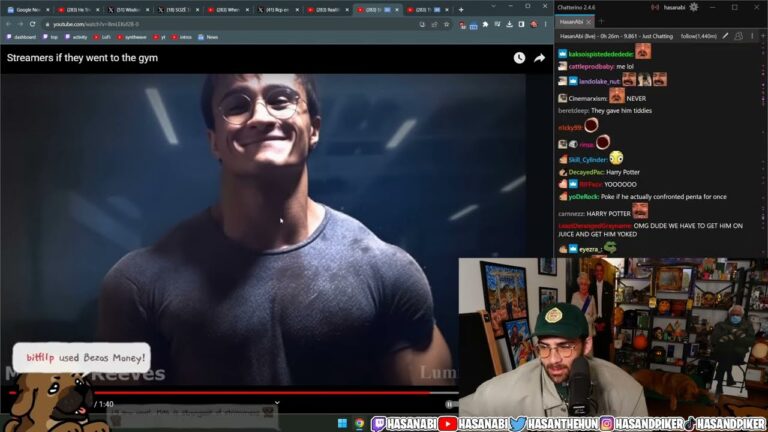Open Chrome side panel icon

pos(521,24)
